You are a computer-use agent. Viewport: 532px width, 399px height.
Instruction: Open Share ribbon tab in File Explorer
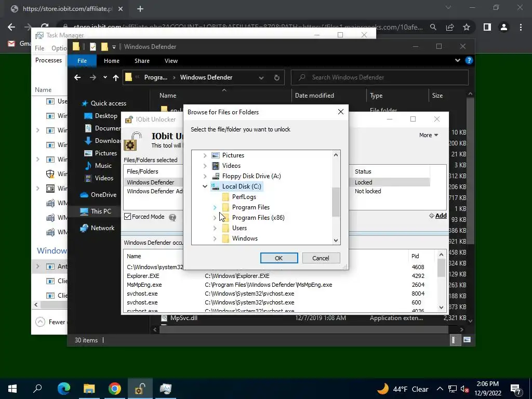coord(142,61)
